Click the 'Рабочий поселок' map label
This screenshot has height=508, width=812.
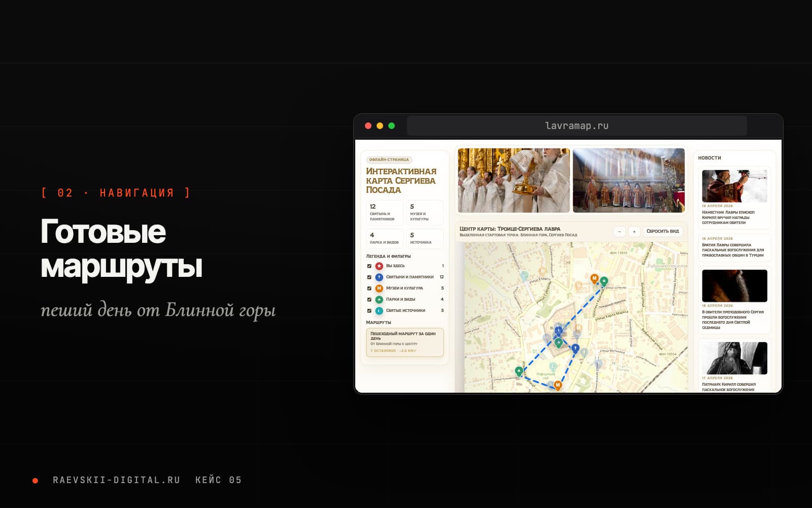coord(667,266)
